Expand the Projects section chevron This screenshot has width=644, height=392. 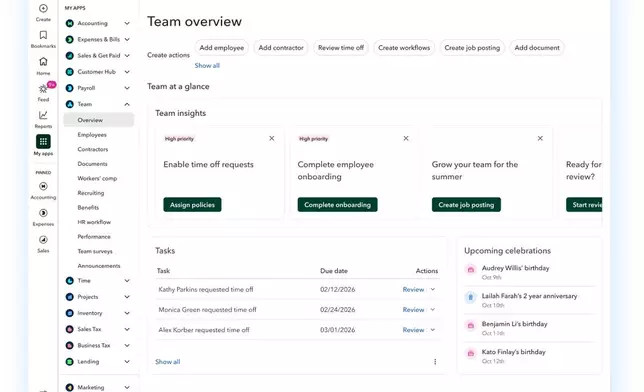point(127,297)
